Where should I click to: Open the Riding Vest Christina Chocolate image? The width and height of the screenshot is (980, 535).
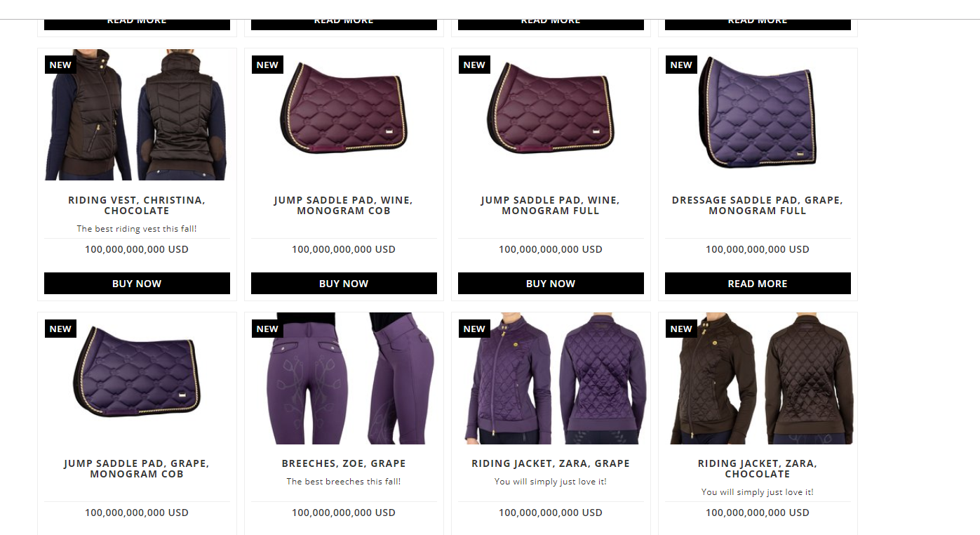[137, 114]
